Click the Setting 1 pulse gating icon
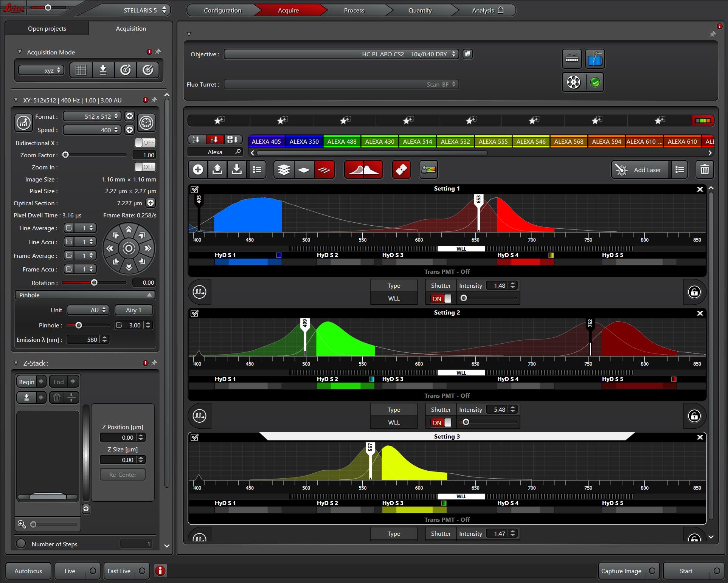The image size is (728, 583). pos(200,292)
